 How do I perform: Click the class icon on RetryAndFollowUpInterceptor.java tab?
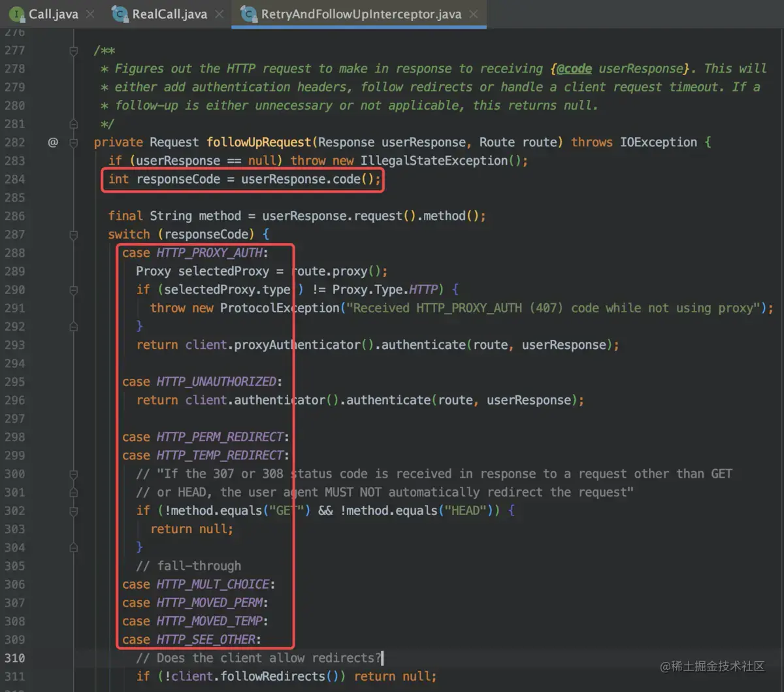(248, 14)
